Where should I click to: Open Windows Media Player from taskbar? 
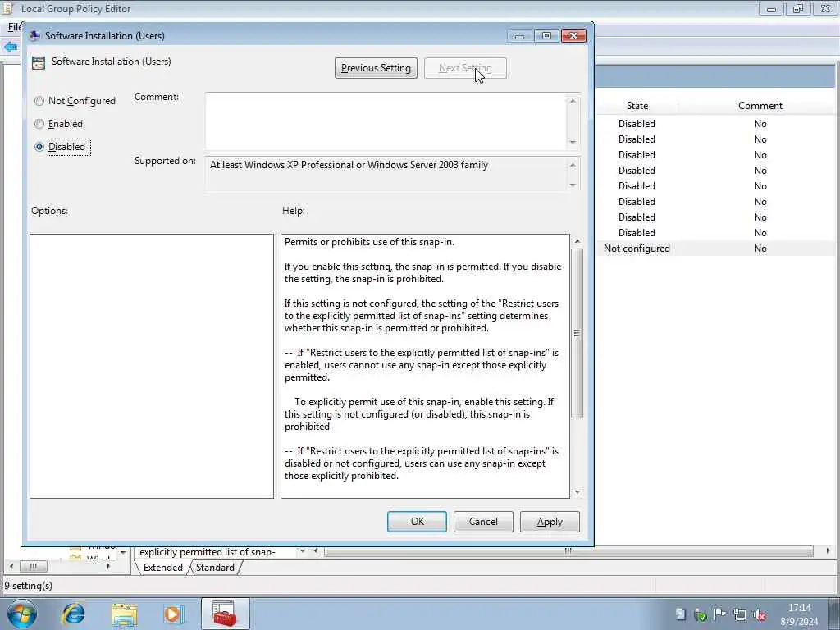click(173, 614)
